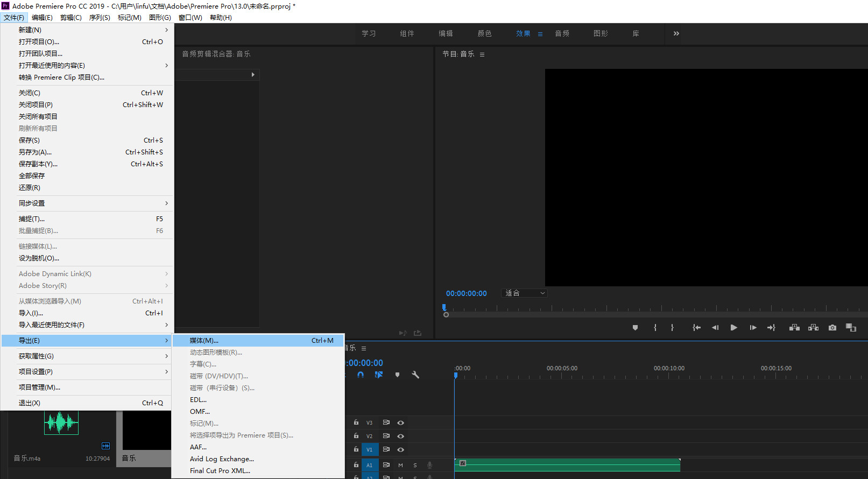Export frame with camera icon

coord(832,327)
